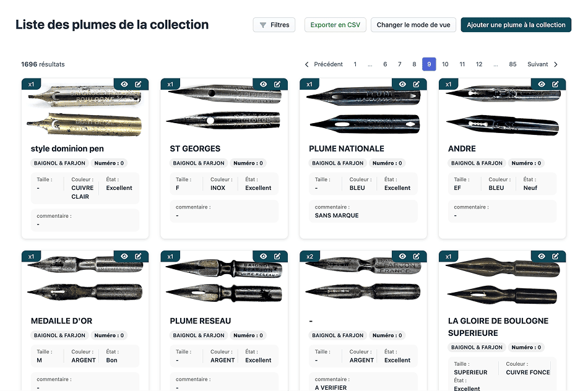Edit the MEDAILLE D'OR record
This screenshot has width=588, height=391.
point(138,256)
